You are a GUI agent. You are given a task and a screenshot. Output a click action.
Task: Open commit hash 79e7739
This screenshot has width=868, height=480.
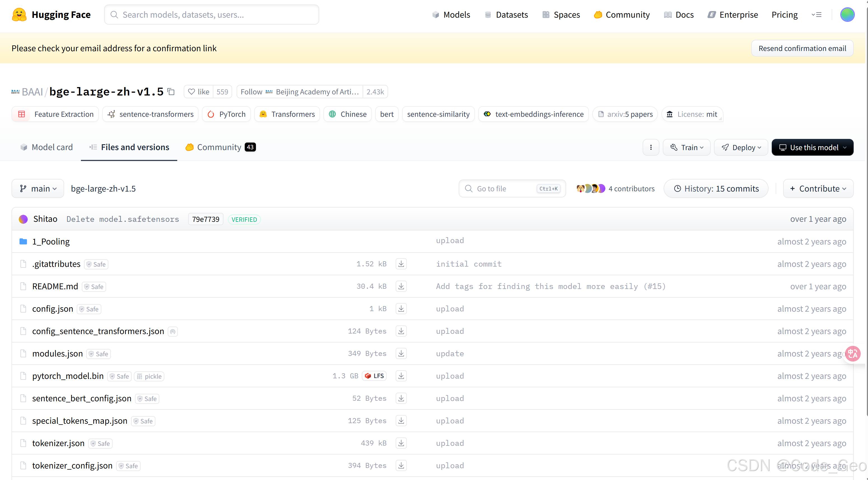[206, 219]
